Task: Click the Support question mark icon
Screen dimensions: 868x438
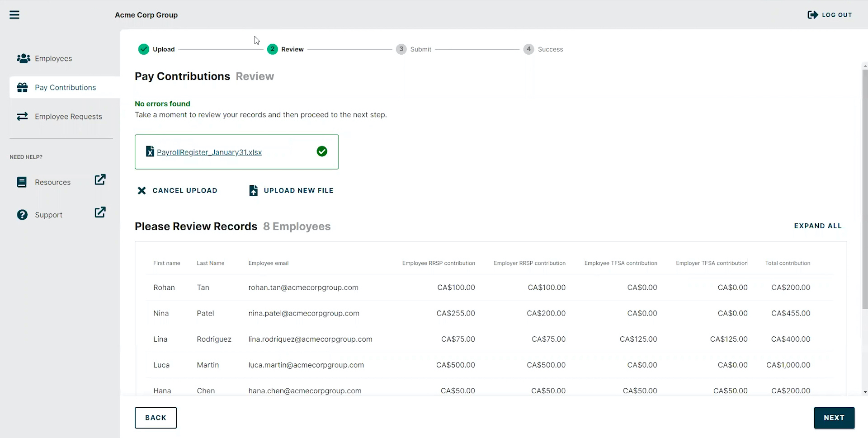Action: tap(22, 215)
